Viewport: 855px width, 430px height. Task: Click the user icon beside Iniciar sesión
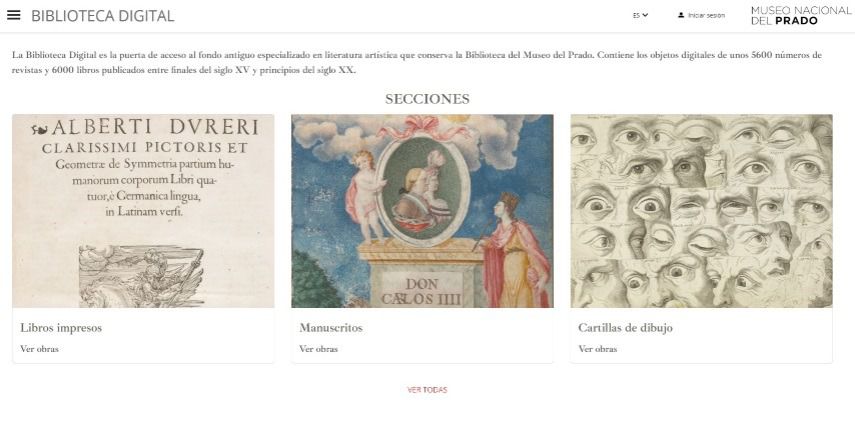click(681, 15)
